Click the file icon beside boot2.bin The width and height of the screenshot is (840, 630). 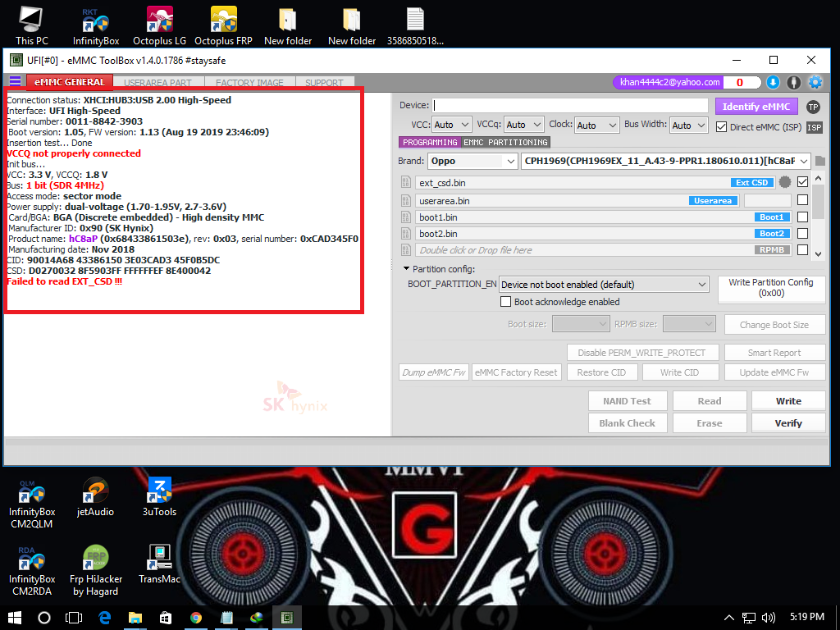coord(405,234)
